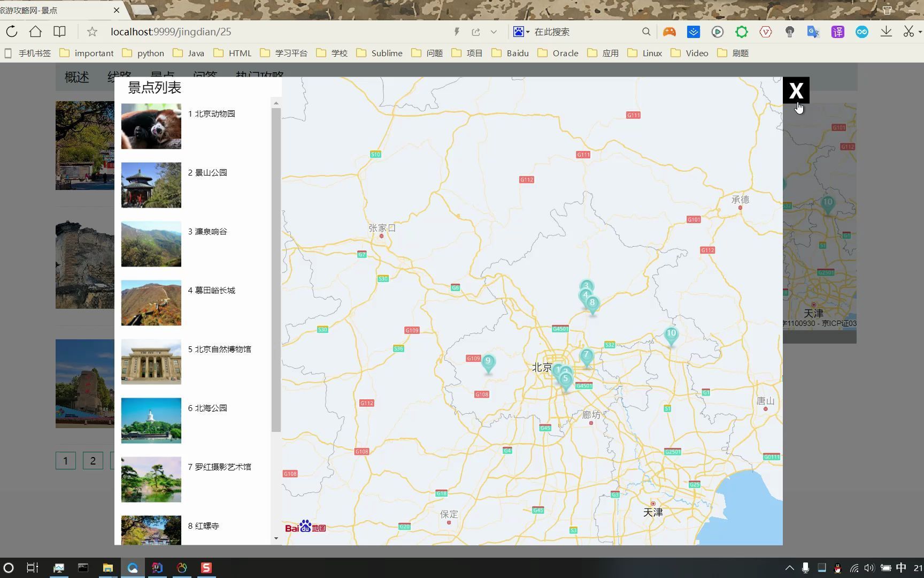
Task: Click the blue infinity extension icon
Action: pyautogui.click(x=861, y=32)
